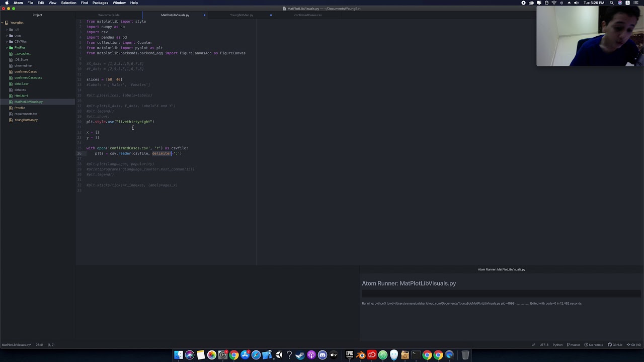Select the MatPlotLibVisuals.py editor tab

175,15
